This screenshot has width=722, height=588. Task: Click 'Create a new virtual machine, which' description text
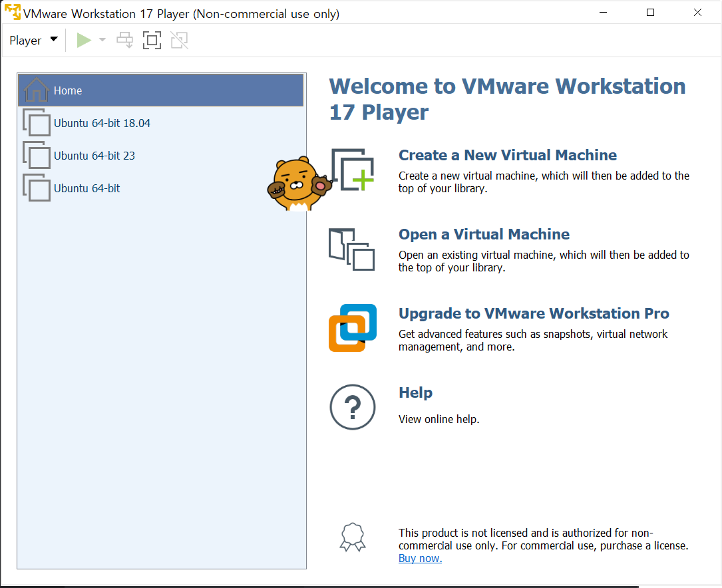pos(544,182)
